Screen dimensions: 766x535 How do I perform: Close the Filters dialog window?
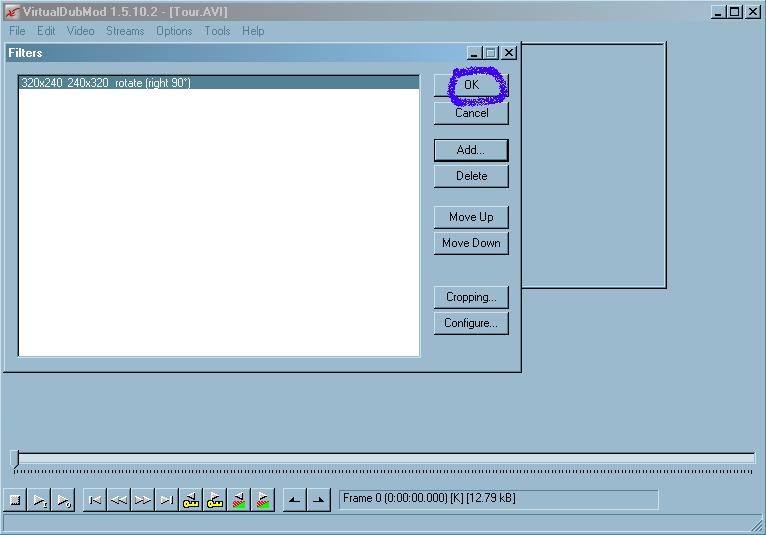tap(509, 52)
